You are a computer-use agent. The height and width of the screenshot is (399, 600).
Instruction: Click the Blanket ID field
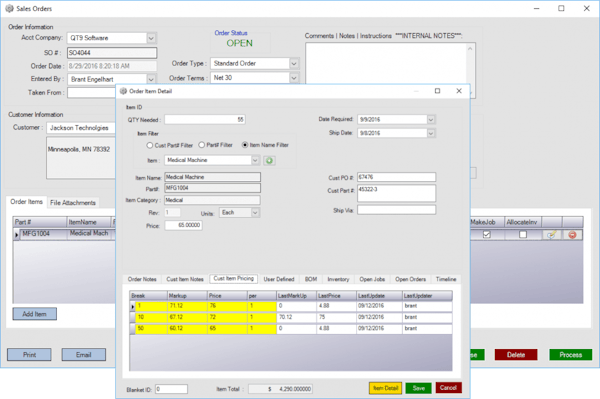[x=171, y=389]
